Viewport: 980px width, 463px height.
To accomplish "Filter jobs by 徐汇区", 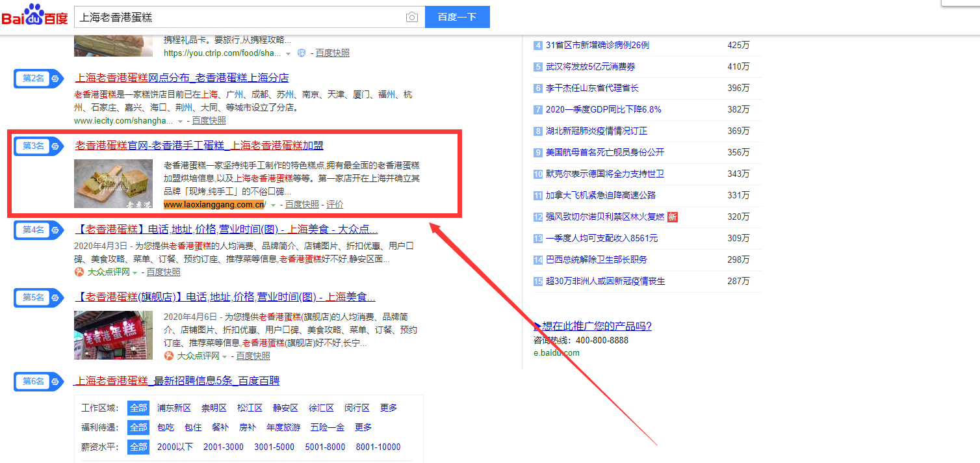I will tap(321, 408).
